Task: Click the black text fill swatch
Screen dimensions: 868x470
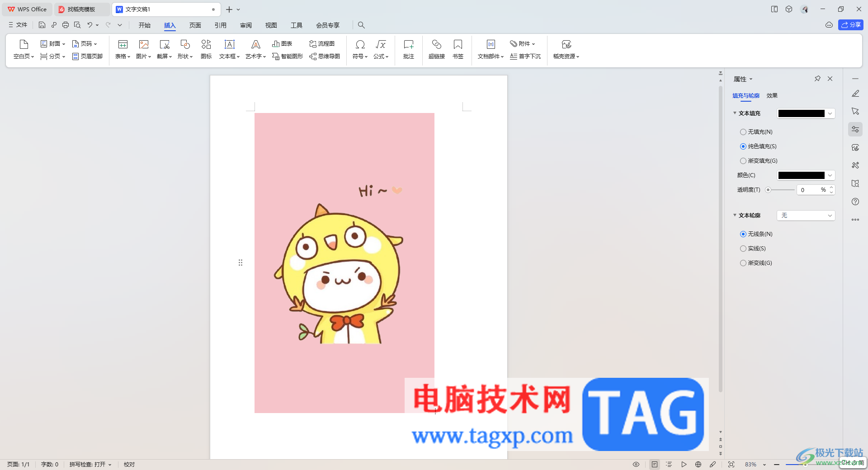Action: pos(802,113)
